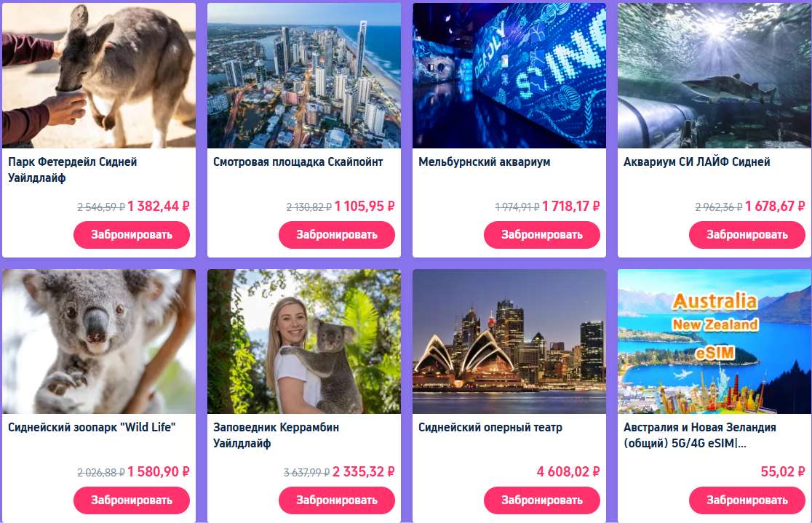Click the 1 382,44 ₽ discounted price
The height and width of the screenshot is (523, 812).
tap(159, 206)
